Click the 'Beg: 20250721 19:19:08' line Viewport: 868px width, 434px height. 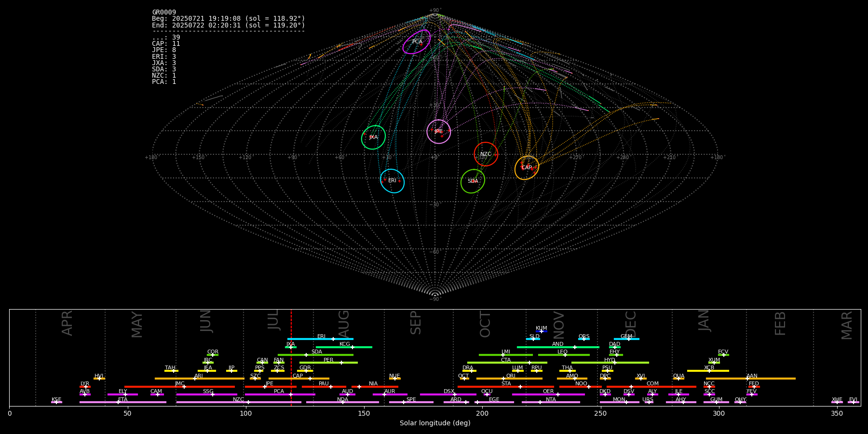click(229, 19)
